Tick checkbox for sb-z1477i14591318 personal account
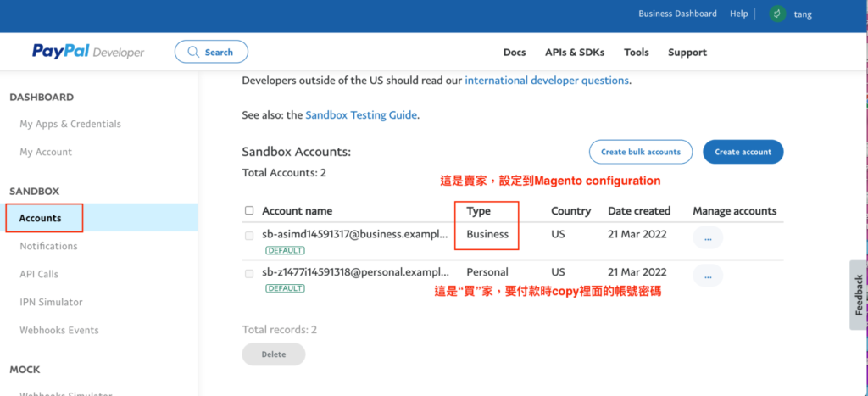Image resolution: width=868 pixels, height=396 pixels. pyautogui.click(x=249, y=274)
